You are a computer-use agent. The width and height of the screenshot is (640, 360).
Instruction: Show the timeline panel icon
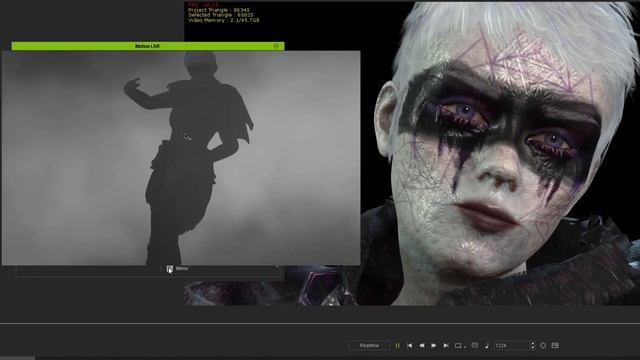coord(555,345)
